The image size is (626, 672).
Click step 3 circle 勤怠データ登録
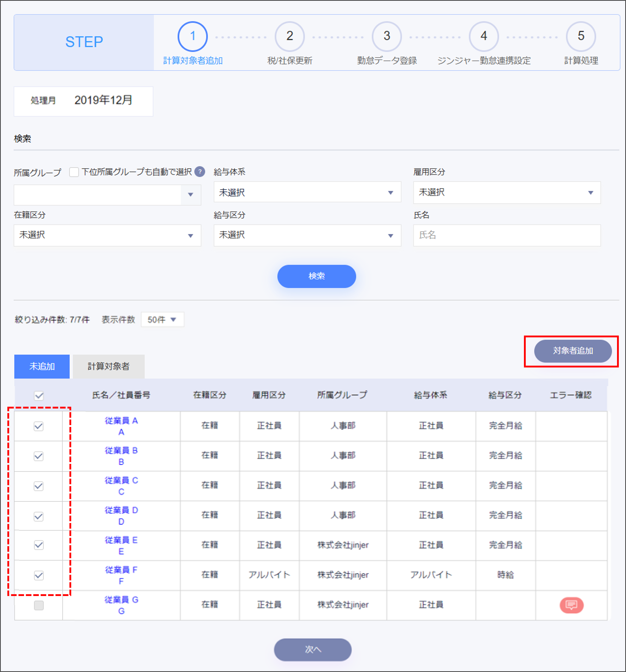[387, 36]
